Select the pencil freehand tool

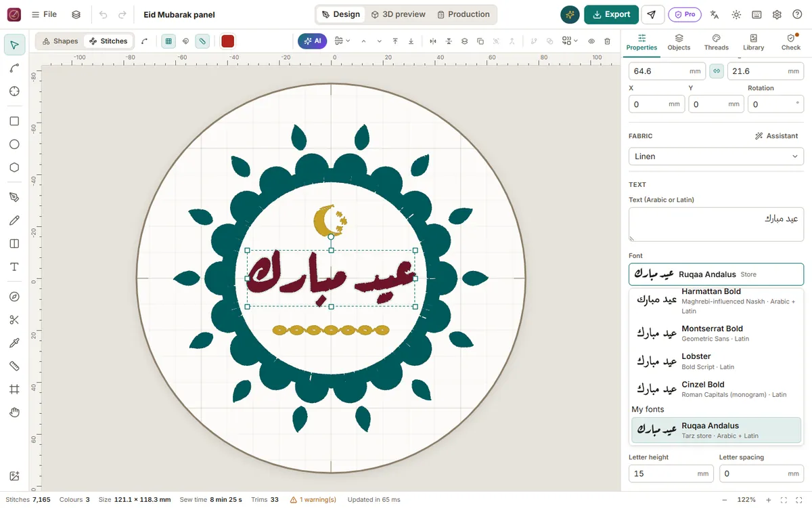(x=14, y=220)
